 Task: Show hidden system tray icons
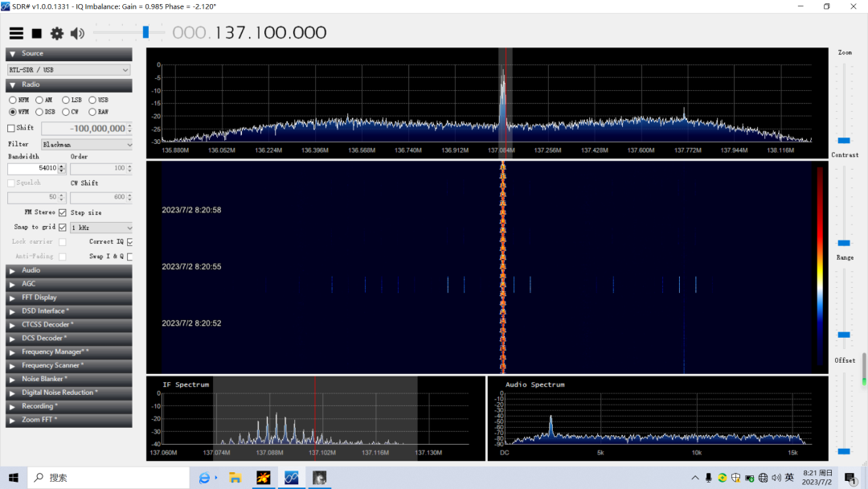coord(694,478)
